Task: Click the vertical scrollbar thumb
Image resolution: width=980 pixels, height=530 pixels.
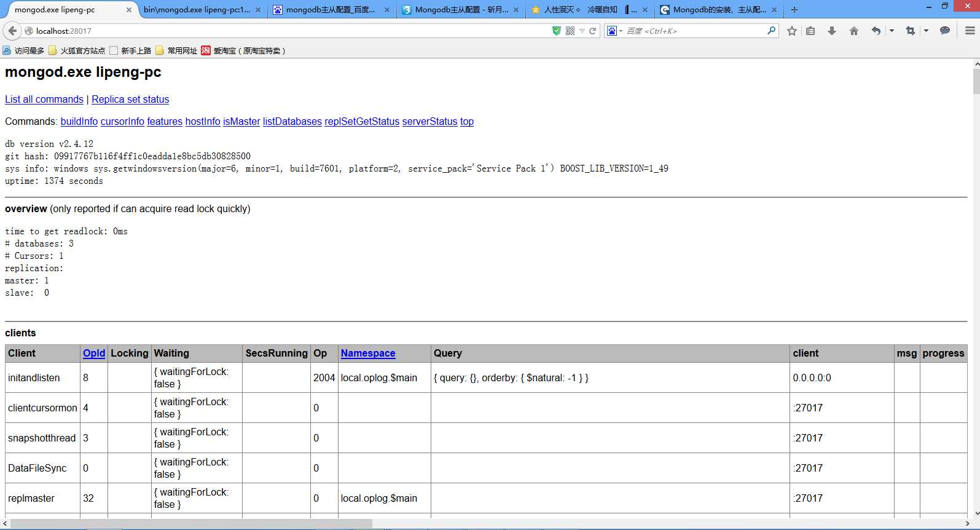Action: [x=976, y=81]
